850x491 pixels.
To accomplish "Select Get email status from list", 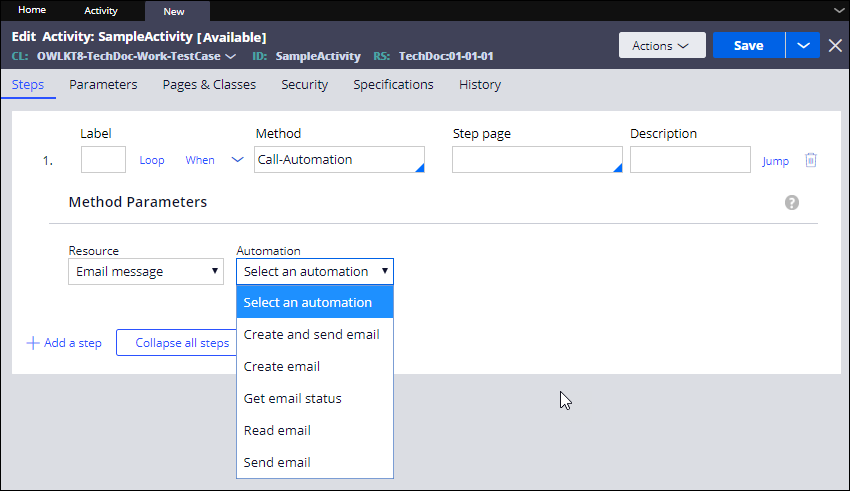I will (293, 398).
